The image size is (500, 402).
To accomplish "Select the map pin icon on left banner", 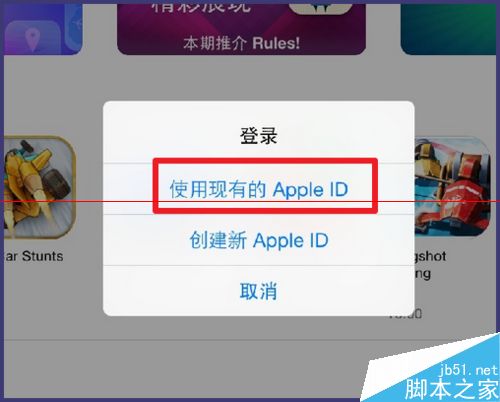I will [32, 40].
